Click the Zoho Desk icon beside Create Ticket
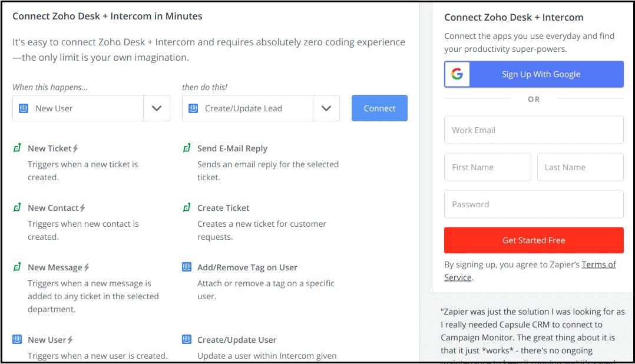The width and height of the screenshot is (635, 364). click(x=187, y=208)
